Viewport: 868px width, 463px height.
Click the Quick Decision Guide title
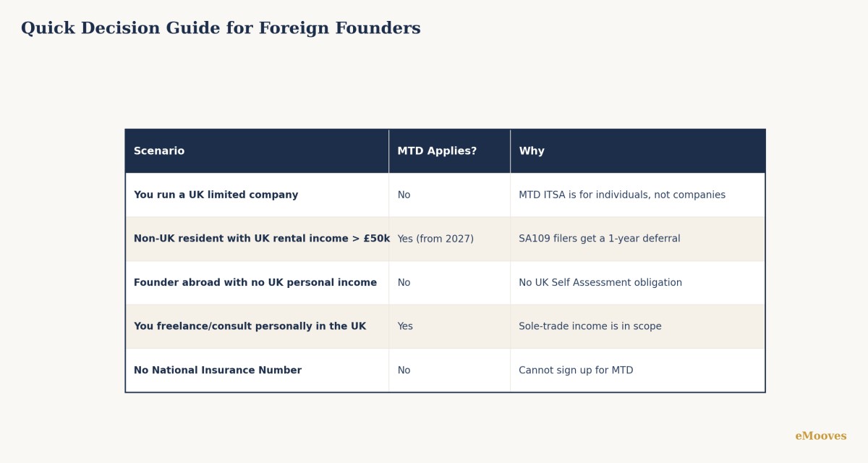(x=221, y=29)
